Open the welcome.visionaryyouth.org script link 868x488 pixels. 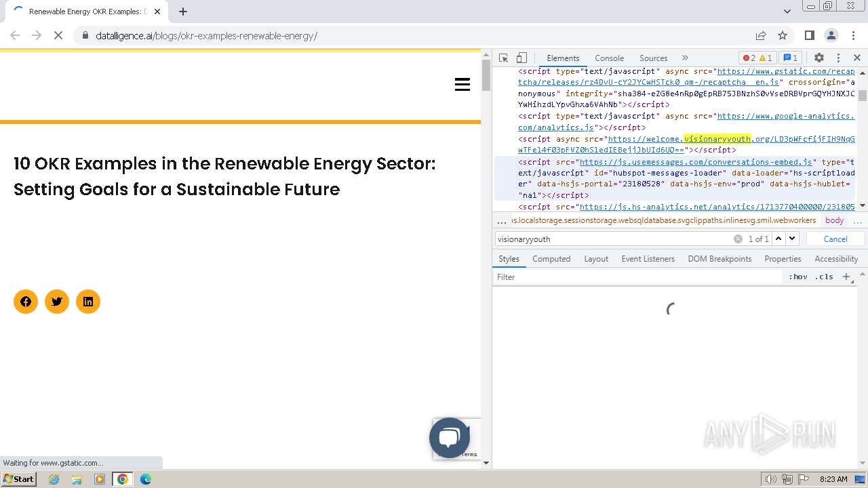686,144
